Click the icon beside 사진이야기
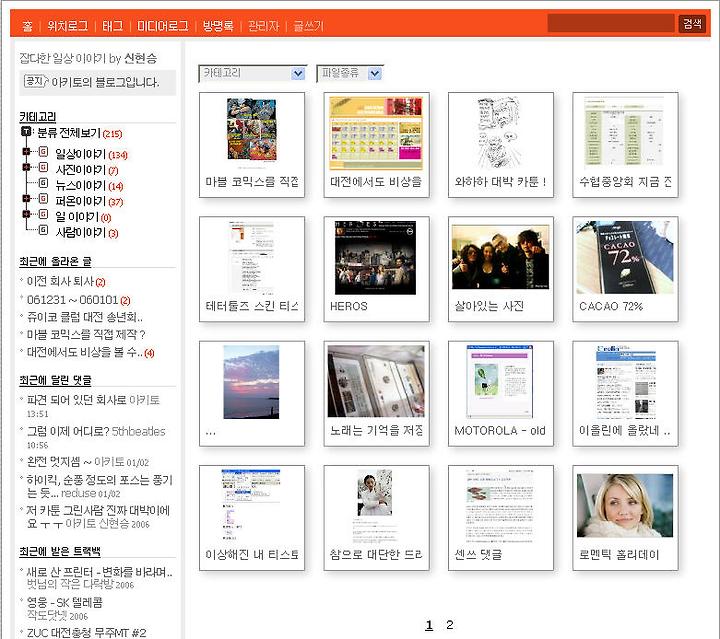 (43, 167)
